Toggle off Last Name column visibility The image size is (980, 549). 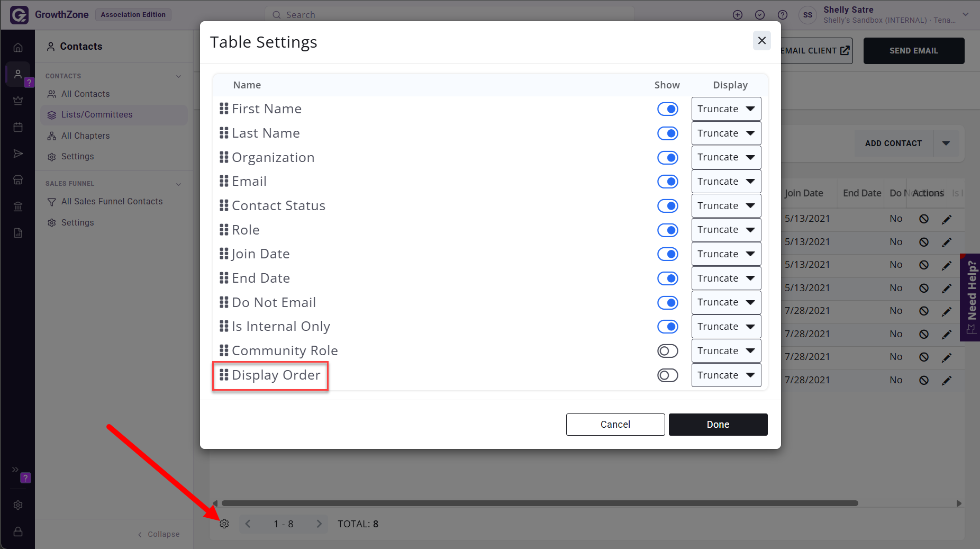(668, 133)
